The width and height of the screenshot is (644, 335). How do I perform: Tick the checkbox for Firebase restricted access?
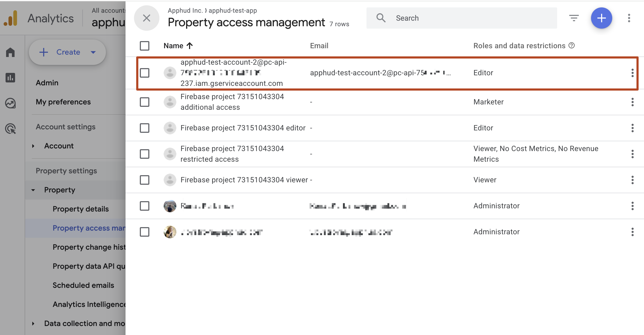(145, 154)
